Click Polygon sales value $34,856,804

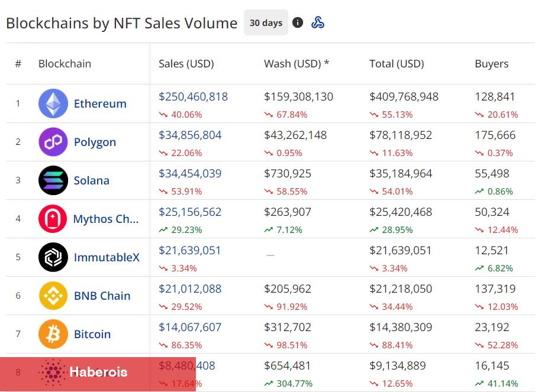pos(190,135)
